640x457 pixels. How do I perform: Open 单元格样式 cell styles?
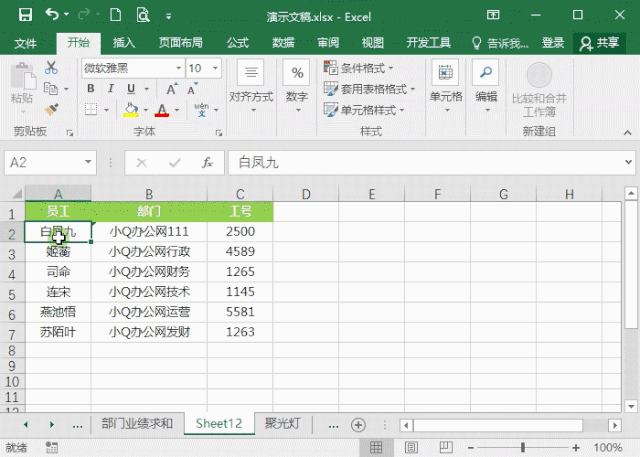pos(364,110)
